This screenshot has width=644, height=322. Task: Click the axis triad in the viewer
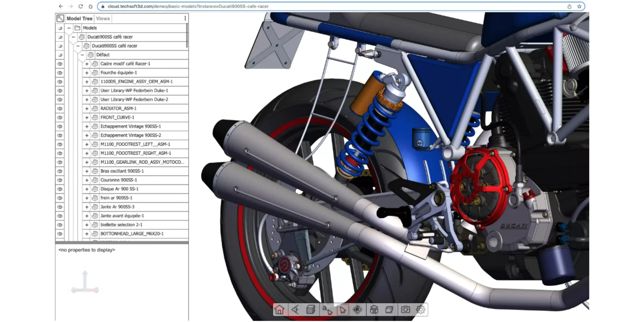coord(85,282)
